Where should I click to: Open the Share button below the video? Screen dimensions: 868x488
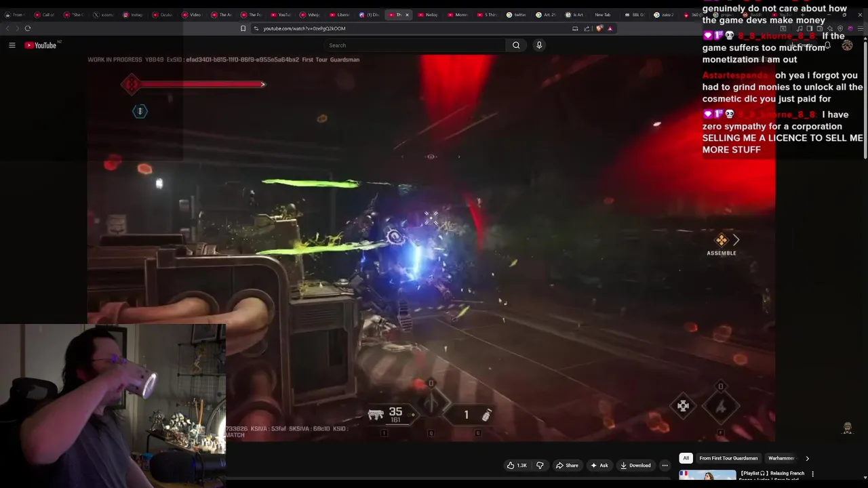[567, 466]
